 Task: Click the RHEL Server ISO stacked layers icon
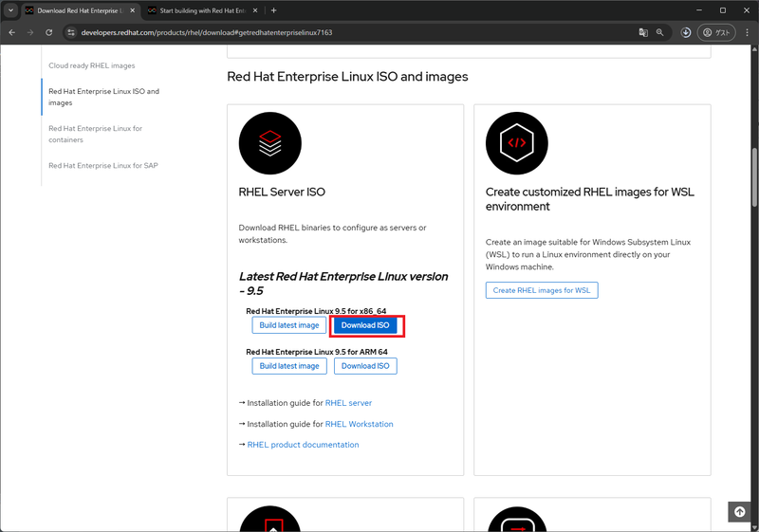[x=270, y=143]
